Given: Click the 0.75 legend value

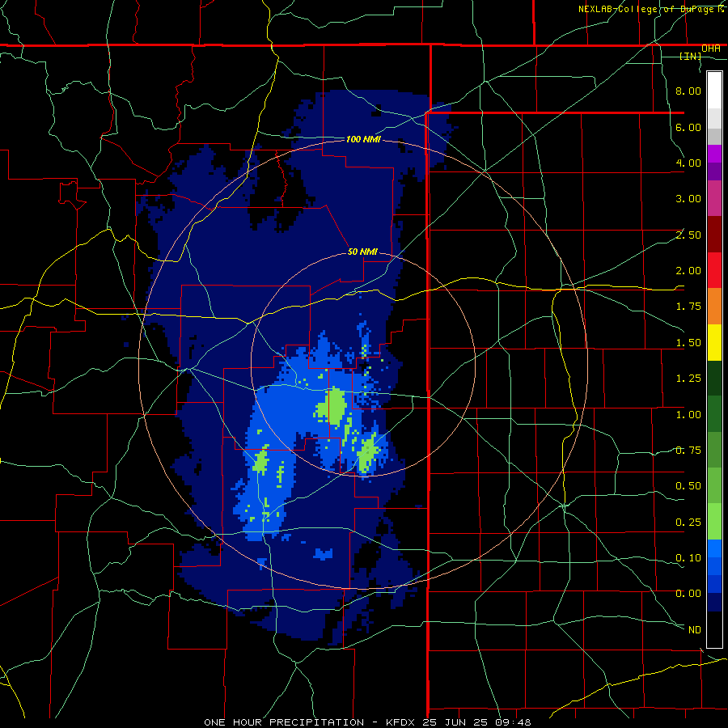Looking at the screenshot, I should pyautogui.click(x=688, y=451).
